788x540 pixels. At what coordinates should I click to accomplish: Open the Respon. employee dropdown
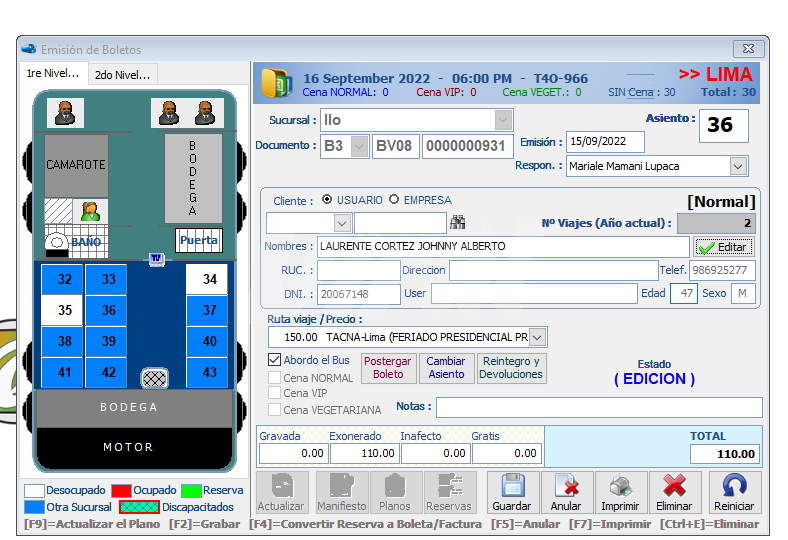tap(738, 167)
